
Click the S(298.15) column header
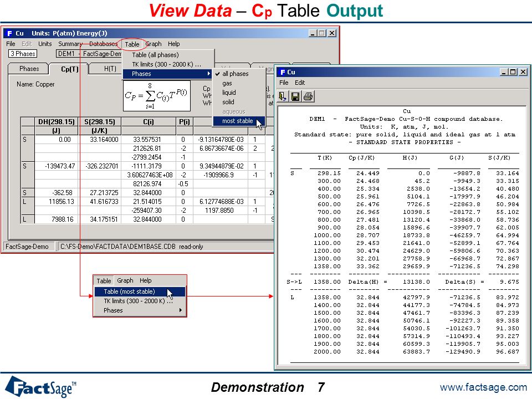click(x=100, y=121)
